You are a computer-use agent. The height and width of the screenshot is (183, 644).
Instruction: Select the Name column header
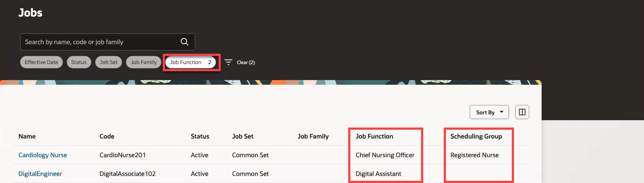click(x=27, y=136)
